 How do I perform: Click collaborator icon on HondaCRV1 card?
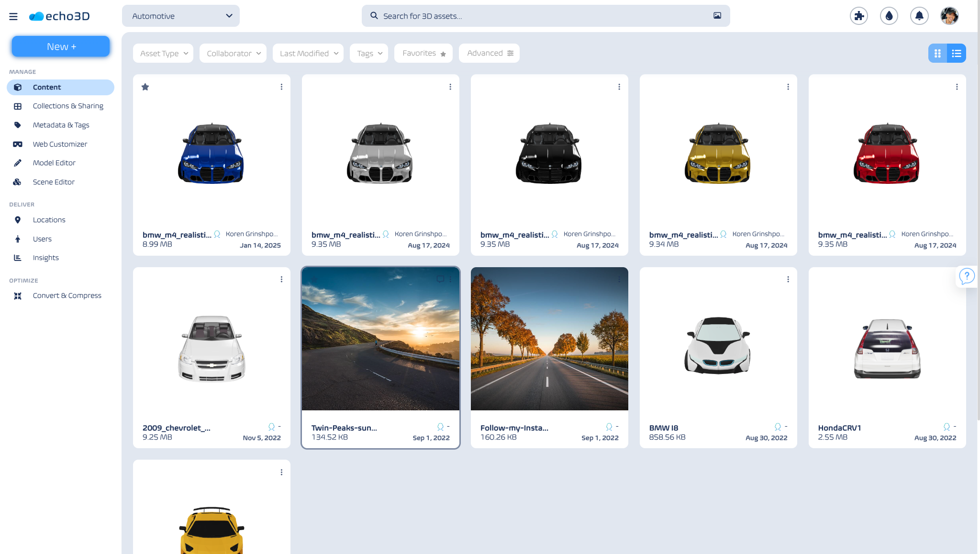(x=947, y=427)
